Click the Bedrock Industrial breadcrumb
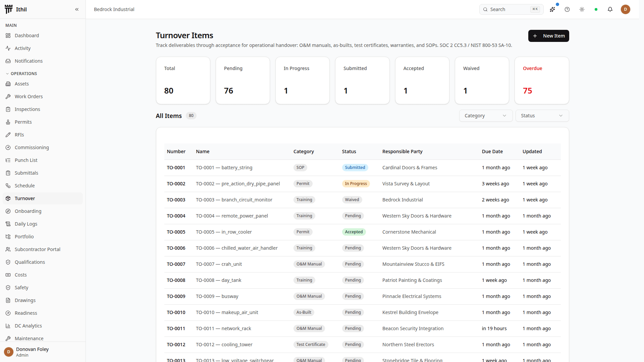 pos(114,9)
